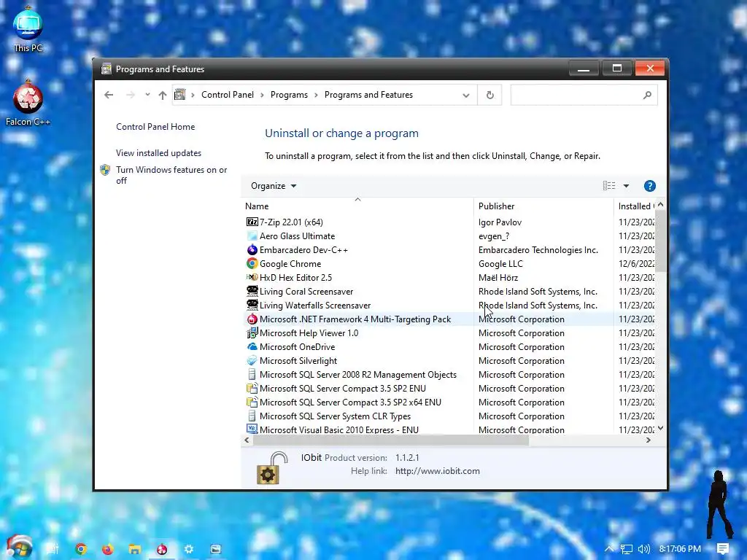Screen dimensions: 747x560
Task: Click publisher Google LLC
Action: pos(500,263)
